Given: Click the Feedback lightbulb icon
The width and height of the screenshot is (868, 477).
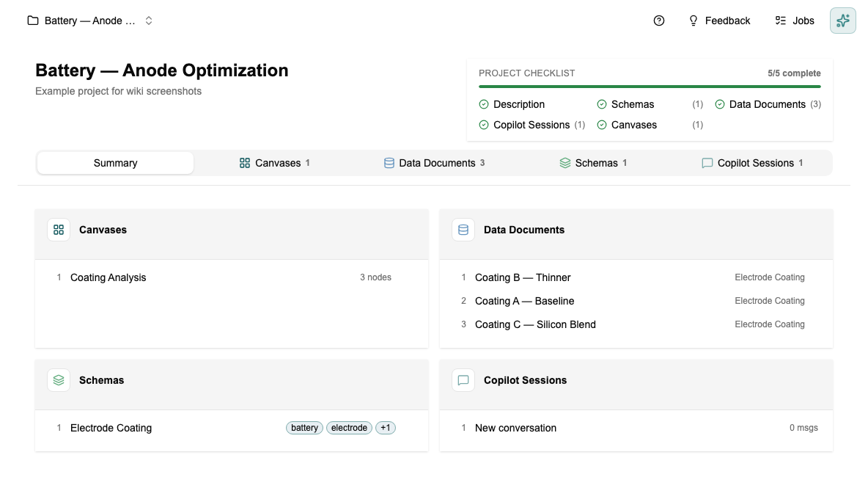Looking at the screenshot, I should click(x=693, y=21).
